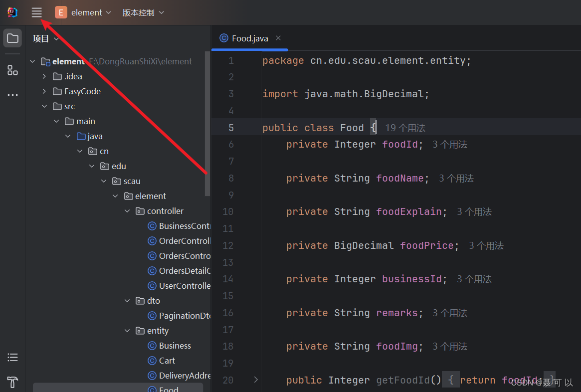
Task: Click the import java.math.BigDecimal line
Action: pos(346,94)
